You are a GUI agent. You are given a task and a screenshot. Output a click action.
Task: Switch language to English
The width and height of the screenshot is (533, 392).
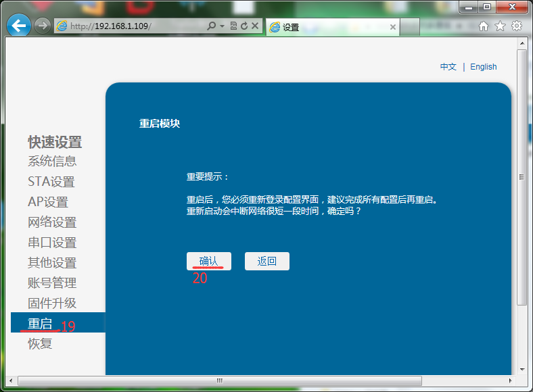483,67
